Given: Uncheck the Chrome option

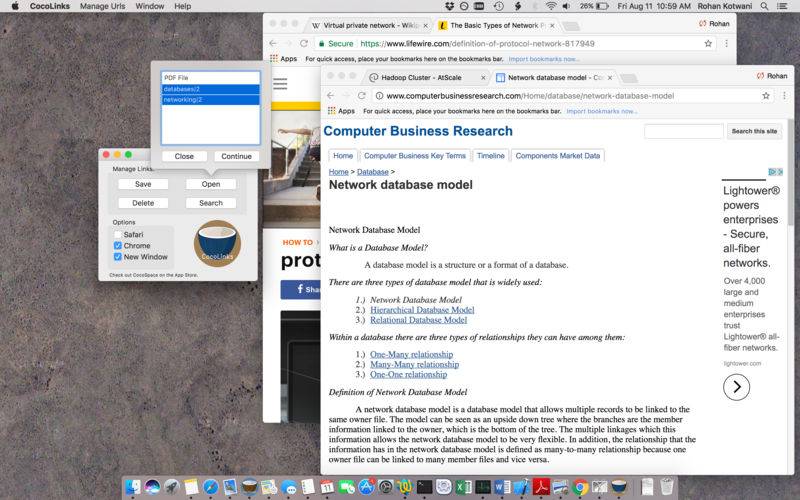Looking at the screenshot, I should (x=118, y=246).
